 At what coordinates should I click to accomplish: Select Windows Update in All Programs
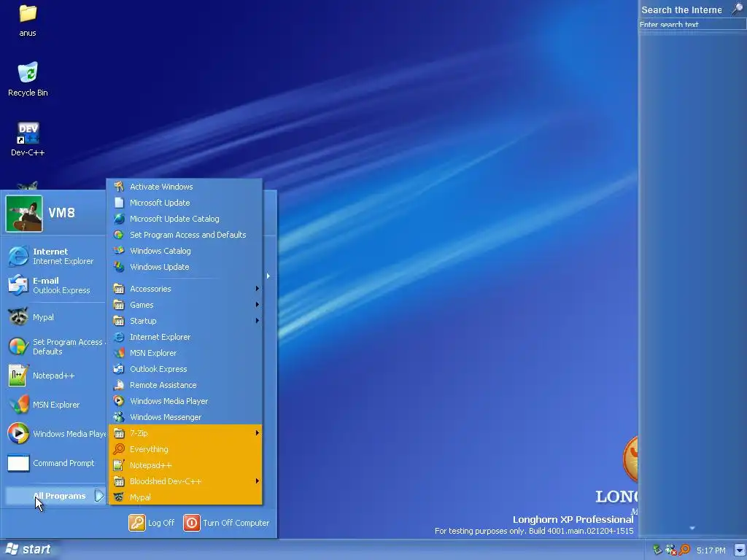click(x=185, y=267)
